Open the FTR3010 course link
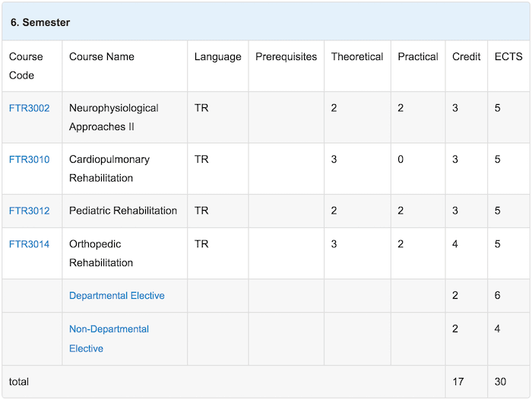532x400 pixels. click(29, 159)
